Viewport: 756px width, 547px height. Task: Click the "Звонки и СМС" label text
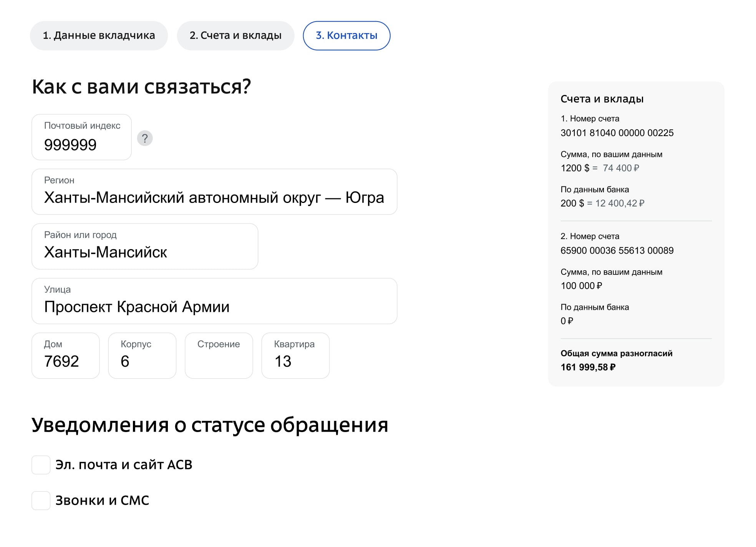click(102, 500)
